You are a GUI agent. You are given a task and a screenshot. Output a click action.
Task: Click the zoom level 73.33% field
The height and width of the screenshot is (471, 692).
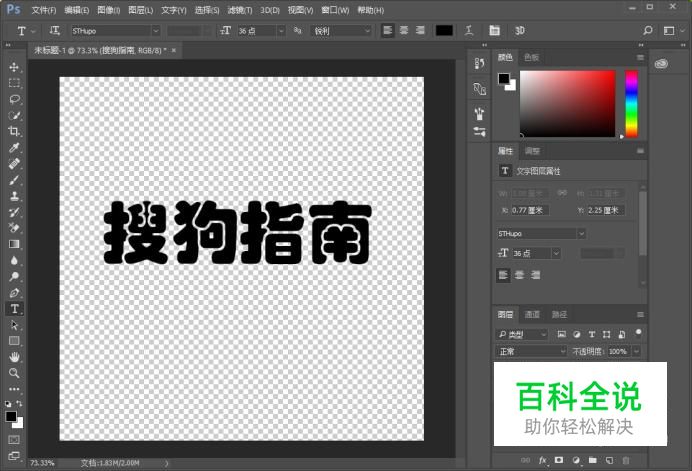(42, 463)
